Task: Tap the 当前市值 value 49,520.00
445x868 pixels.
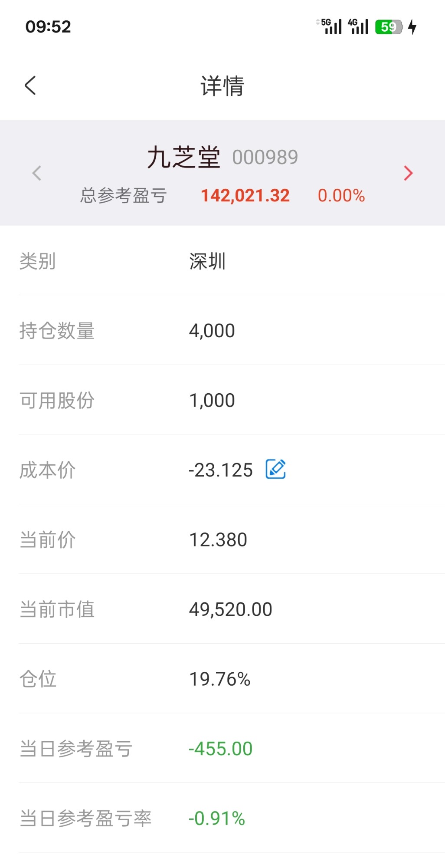Action: (231, 609)
